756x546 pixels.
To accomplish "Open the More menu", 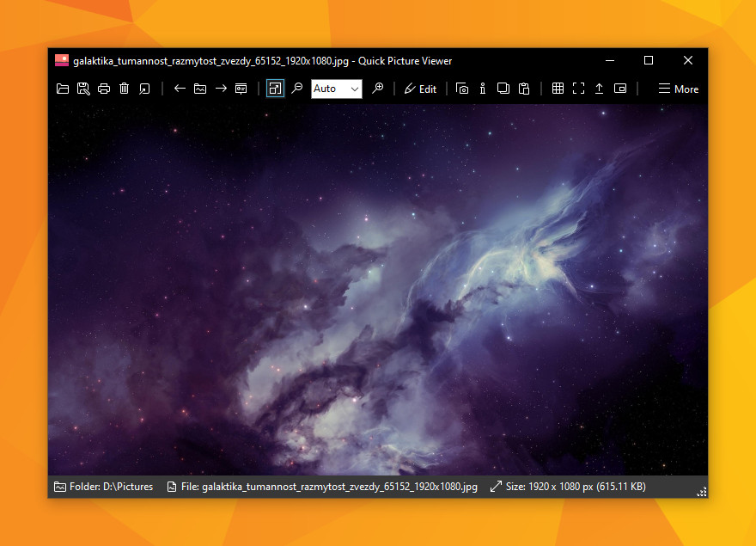I will click(679, 89).
